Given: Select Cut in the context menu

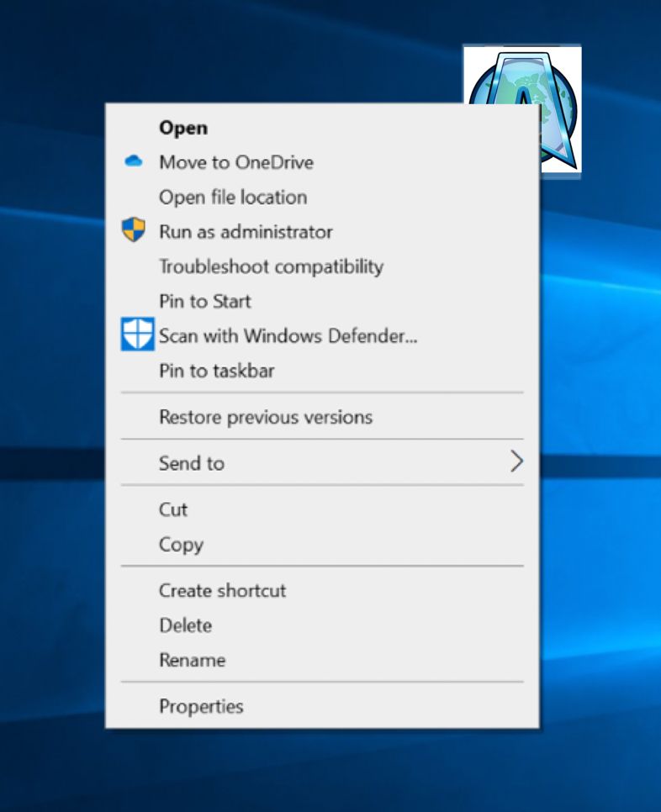Looking at the screenshot, I should [322, 509].
